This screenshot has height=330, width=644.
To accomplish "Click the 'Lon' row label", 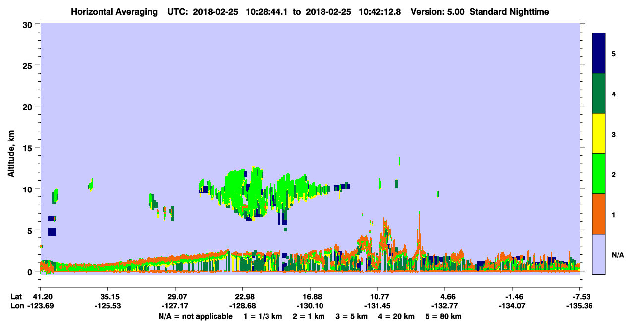I will click(x=17, y=306).
